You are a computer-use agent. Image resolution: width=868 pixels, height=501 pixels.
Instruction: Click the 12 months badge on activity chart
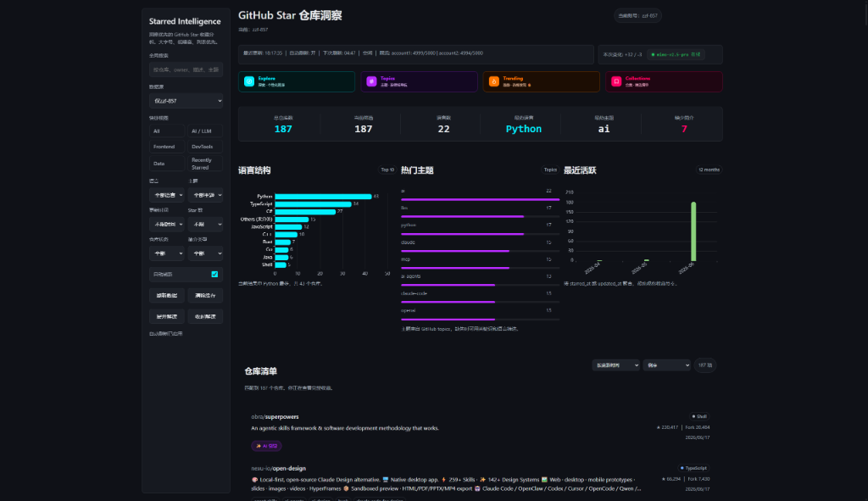[709, 170]
